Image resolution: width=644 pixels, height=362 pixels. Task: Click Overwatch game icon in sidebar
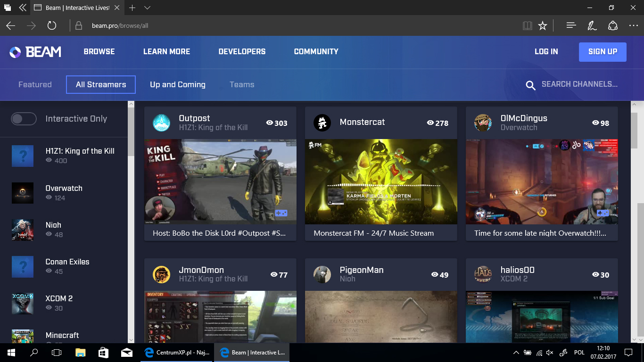coord(23,193)
